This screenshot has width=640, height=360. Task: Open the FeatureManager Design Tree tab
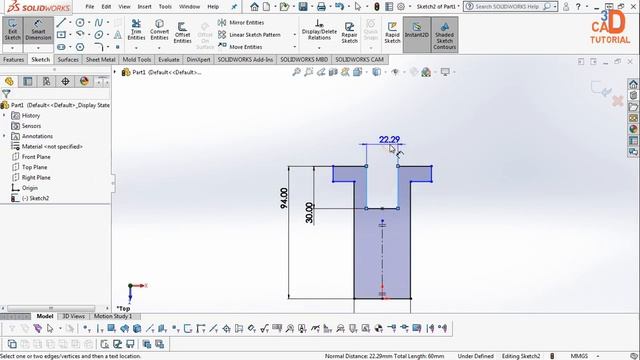(9, 81)
